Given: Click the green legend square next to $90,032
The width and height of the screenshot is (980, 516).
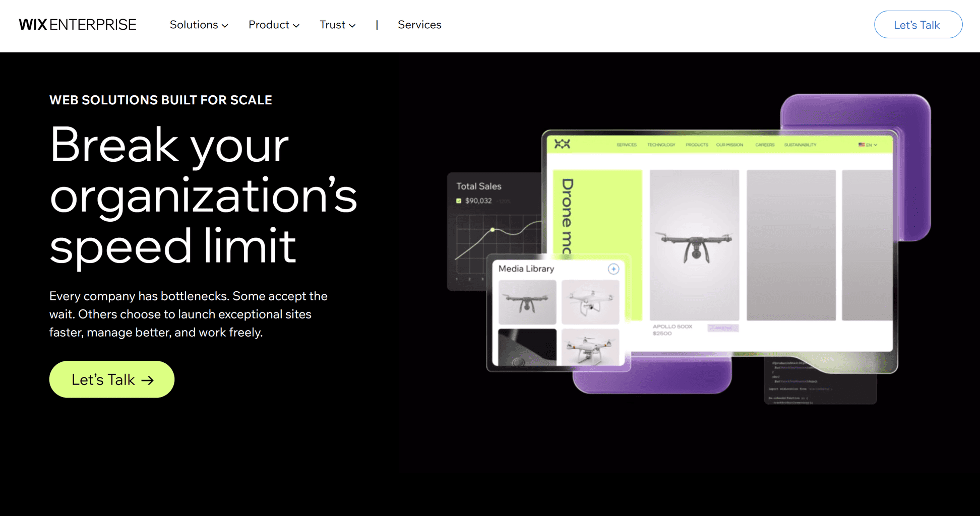Looking at the screenshot, I should 459,201.
